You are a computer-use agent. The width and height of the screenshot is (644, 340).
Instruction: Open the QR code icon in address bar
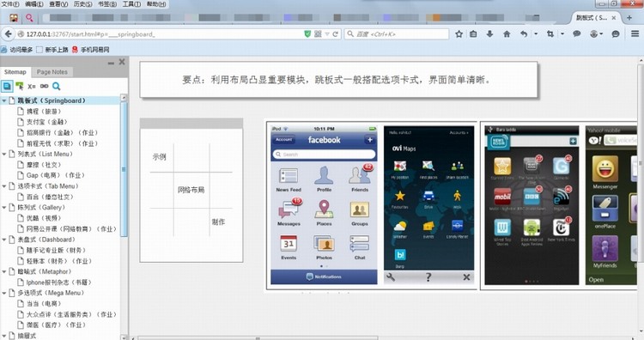coord(318,34)
